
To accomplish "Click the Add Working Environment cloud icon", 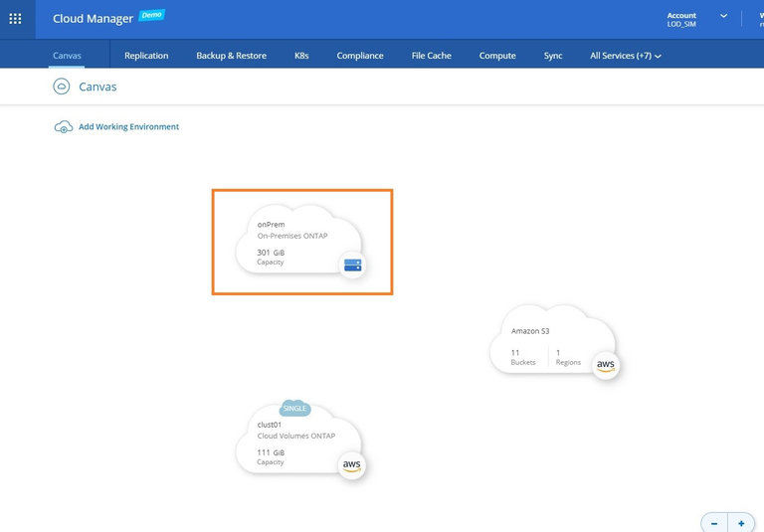I will click(x=63, y=127).
